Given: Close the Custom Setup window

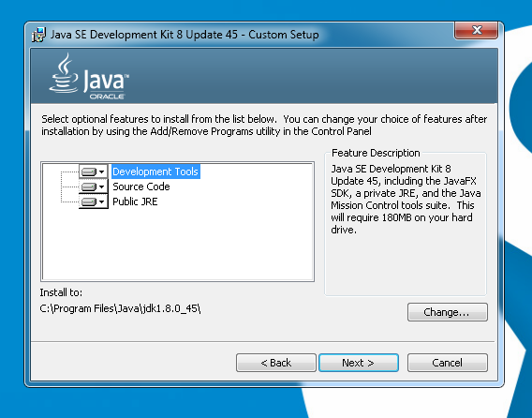Looking at the screenshot, I should (x=476, y=30).
